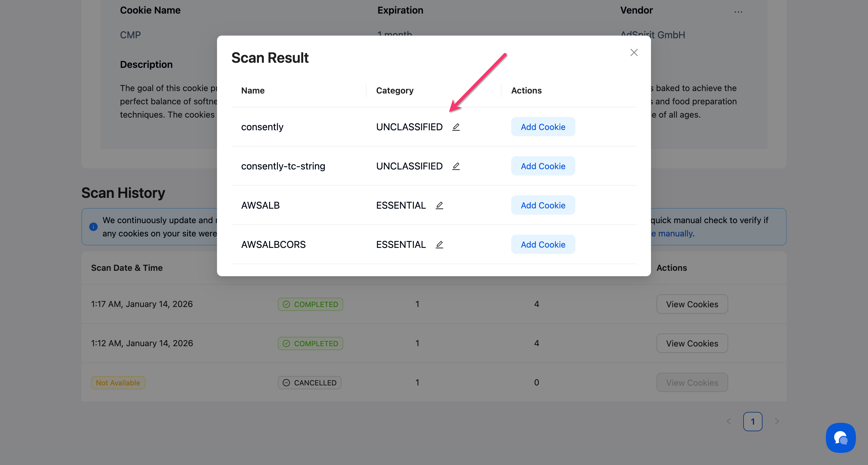Add the consently-tc-string cookie

pos(543,166)
